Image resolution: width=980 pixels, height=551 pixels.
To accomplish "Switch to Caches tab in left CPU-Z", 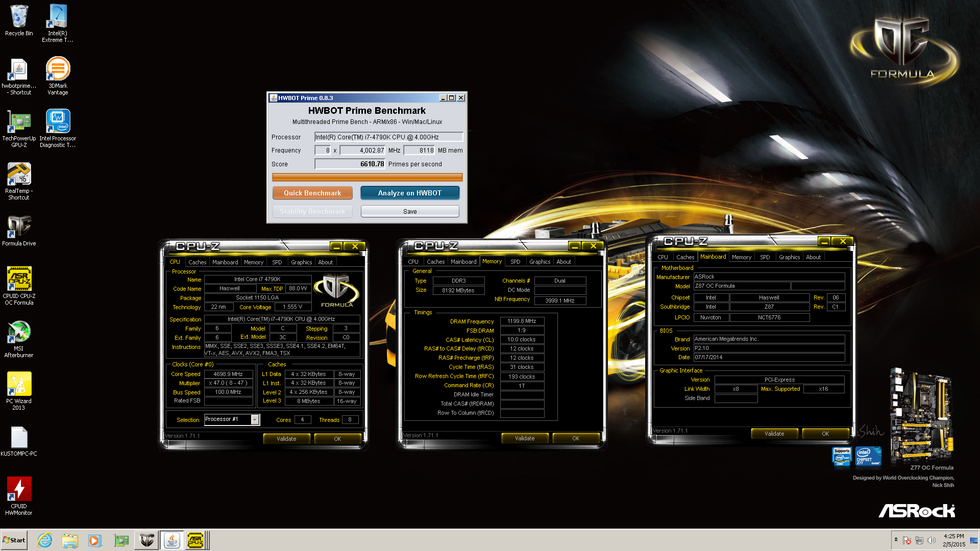I will pos(198,262).
